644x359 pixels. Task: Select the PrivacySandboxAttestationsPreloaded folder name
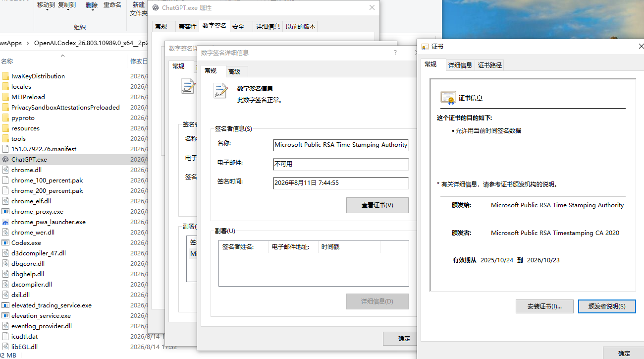point(65,107)
